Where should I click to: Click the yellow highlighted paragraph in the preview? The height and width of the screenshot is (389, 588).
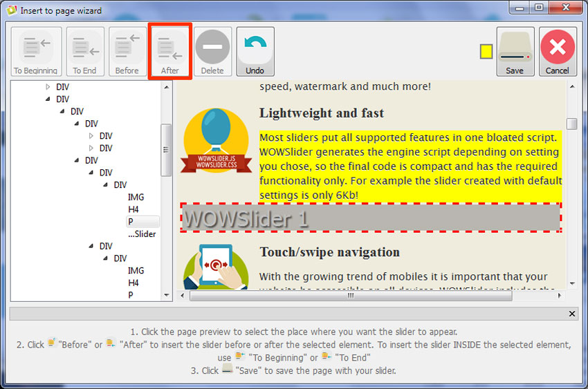coord(410,167)
